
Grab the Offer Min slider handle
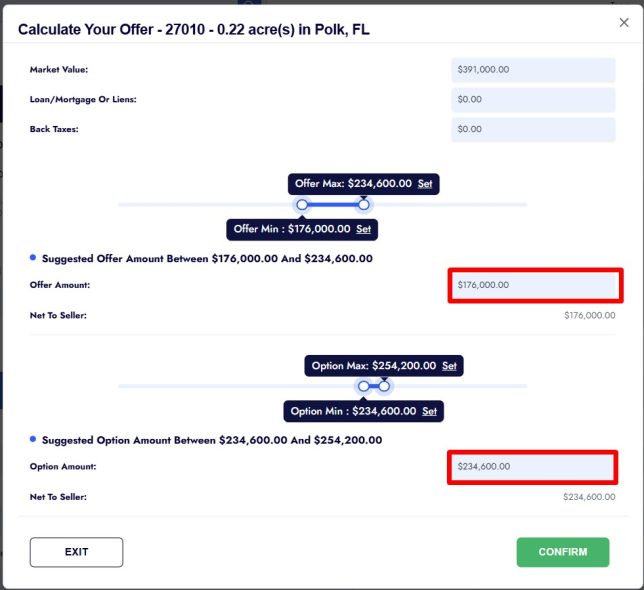pos(302,204)
